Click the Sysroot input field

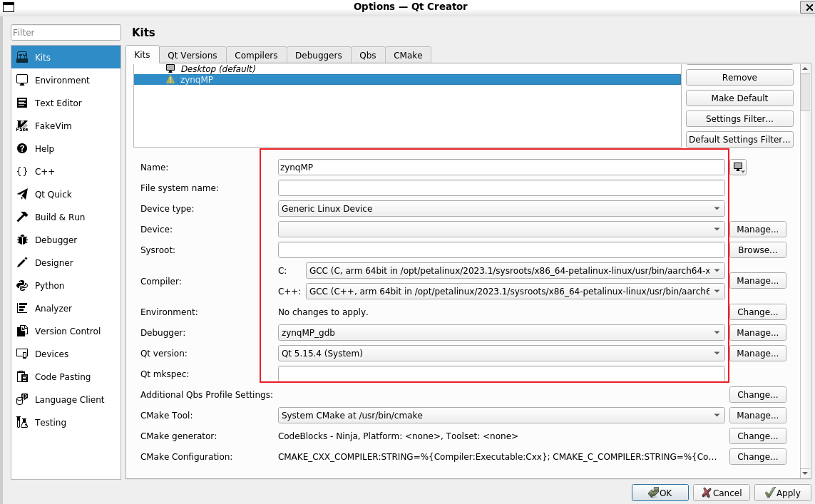[x=501, y=250]
